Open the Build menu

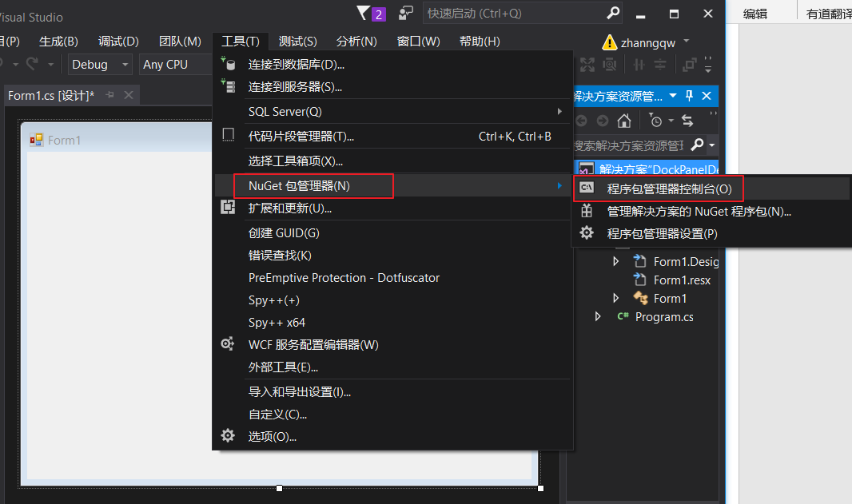point(58,42)
